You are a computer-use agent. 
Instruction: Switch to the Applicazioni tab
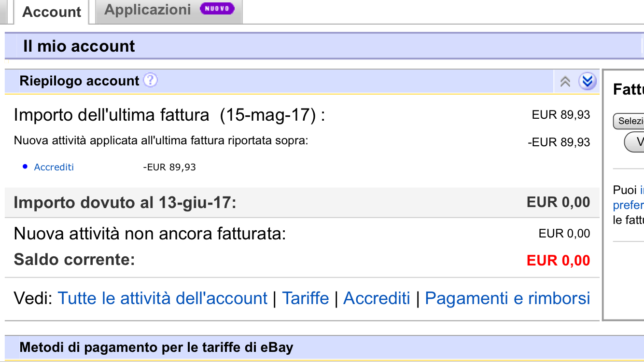point(148,10)
